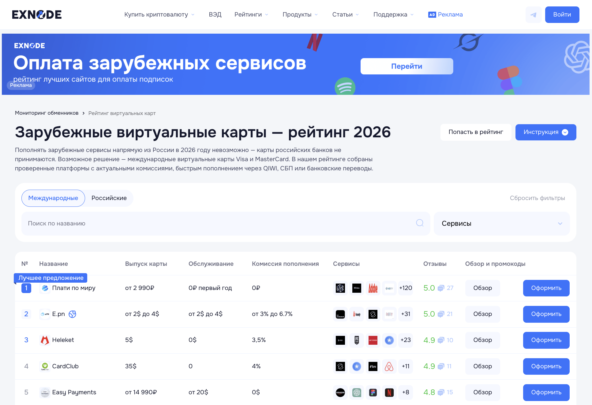Click the Figma service icon in Easy Payments row

pyautogui.click(x=373, y=392)
